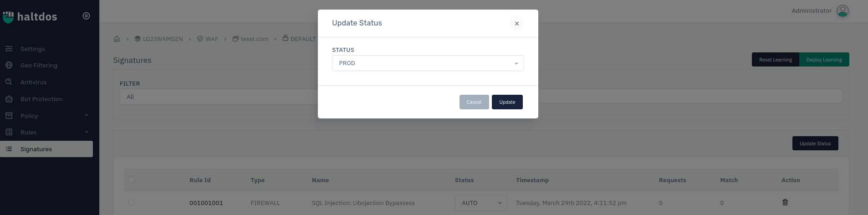The width and height of the screenshot is (868, 215).
Task: Click the Update button in the dialog
Action: click(x=507, y=102)
